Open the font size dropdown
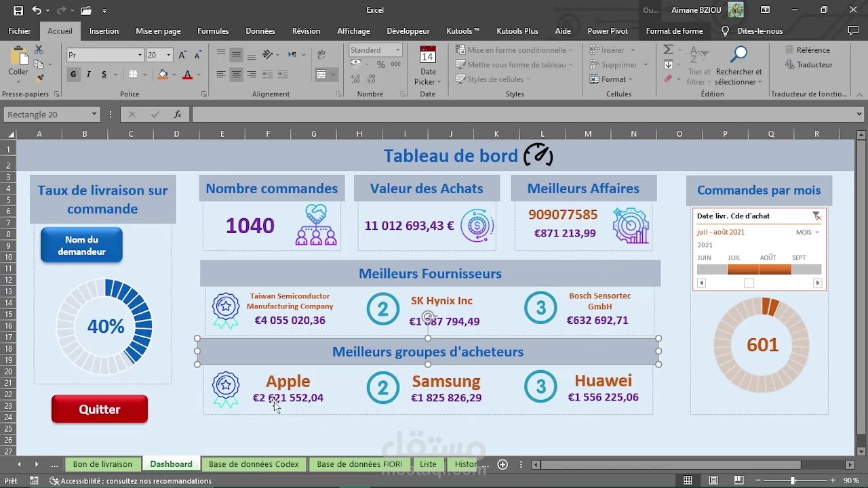This screenshot has height=488, width=868. pyautogui.click(x=167, y=54)
